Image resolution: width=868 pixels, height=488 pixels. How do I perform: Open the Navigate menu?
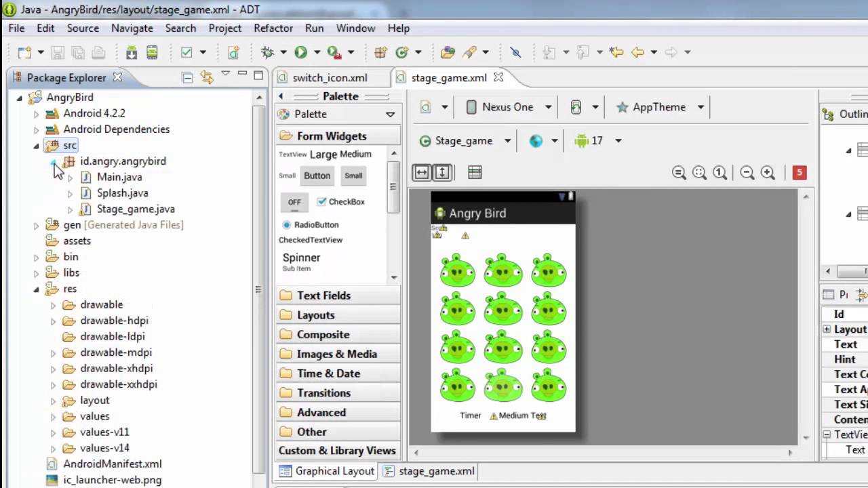tap(132, 28)
